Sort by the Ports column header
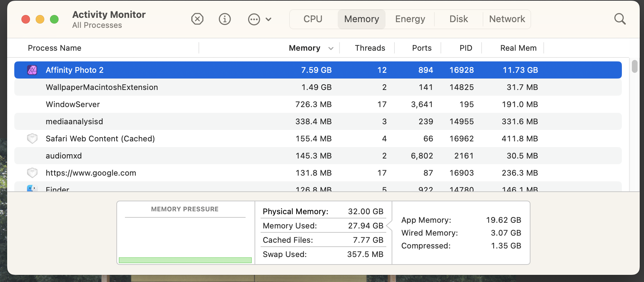The image size is (644, 282). [x=422, y=48]
